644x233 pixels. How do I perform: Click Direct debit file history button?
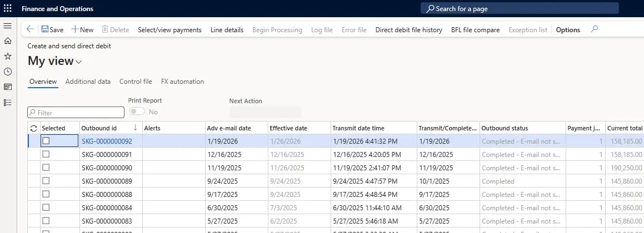pyautogui.click(x=408, y=30)
